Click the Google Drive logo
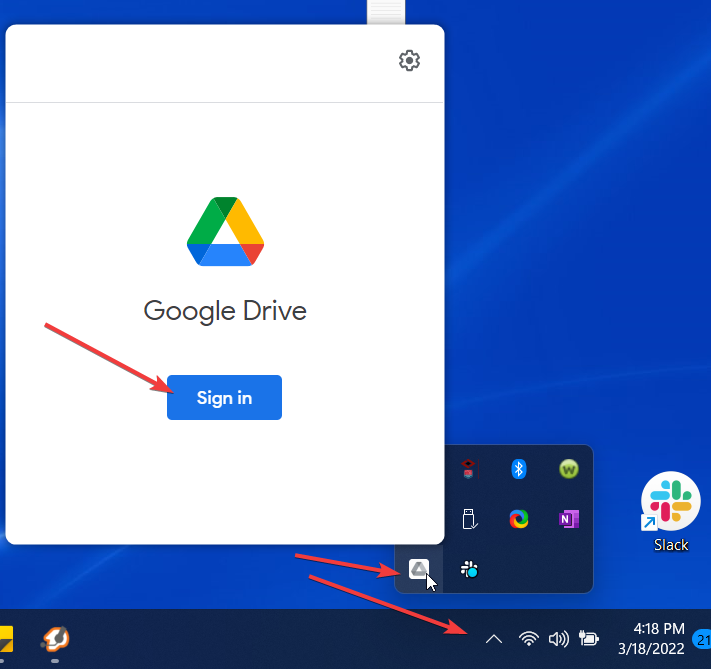Image resolution: width=711 pixels, height=669 pixels. (225, 231)
